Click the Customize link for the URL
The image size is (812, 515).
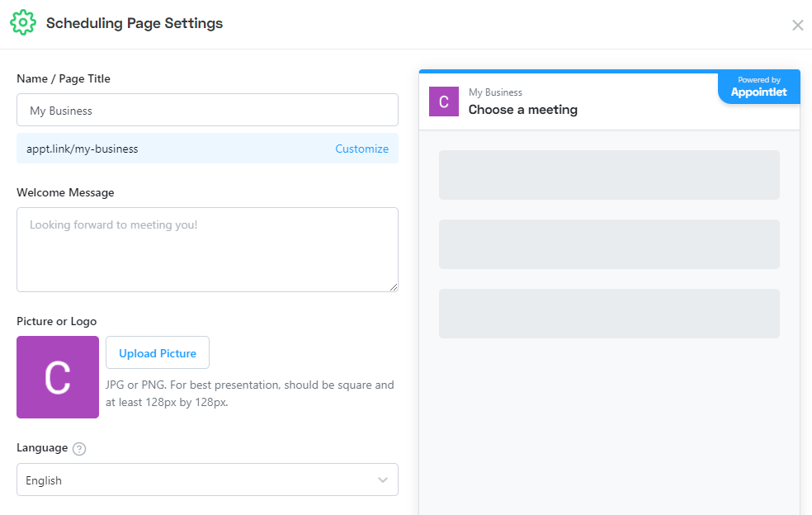tap(361, 149)
